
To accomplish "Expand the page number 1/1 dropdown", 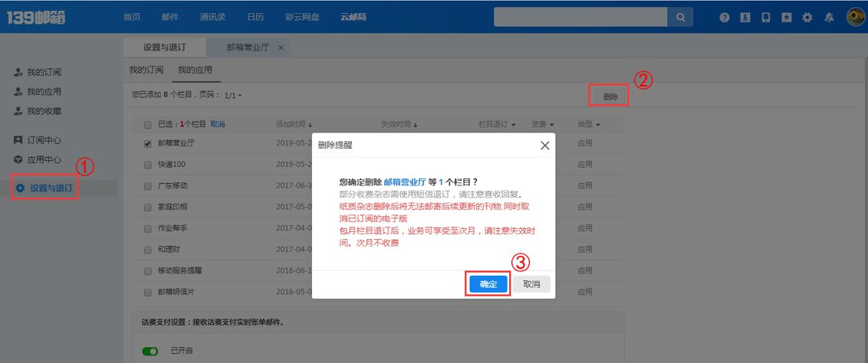I will coord(232,96).
